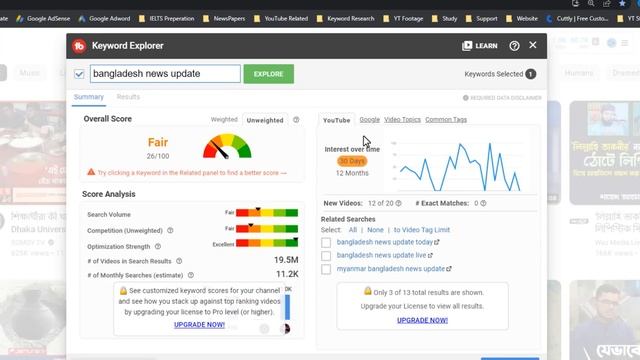Open the Support bookmark folder
This screenshot has width=640, height=360.
pos(482,18)
